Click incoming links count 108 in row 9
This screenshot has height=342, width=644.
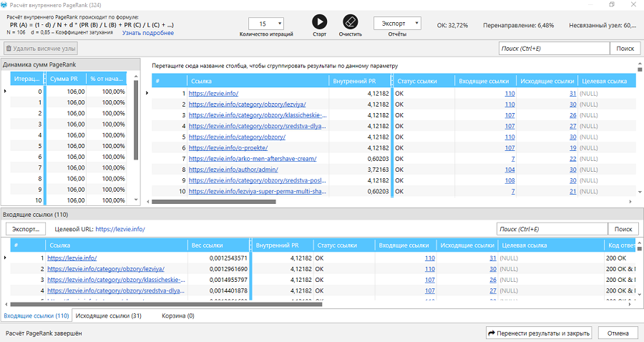(x=509, y=180)
